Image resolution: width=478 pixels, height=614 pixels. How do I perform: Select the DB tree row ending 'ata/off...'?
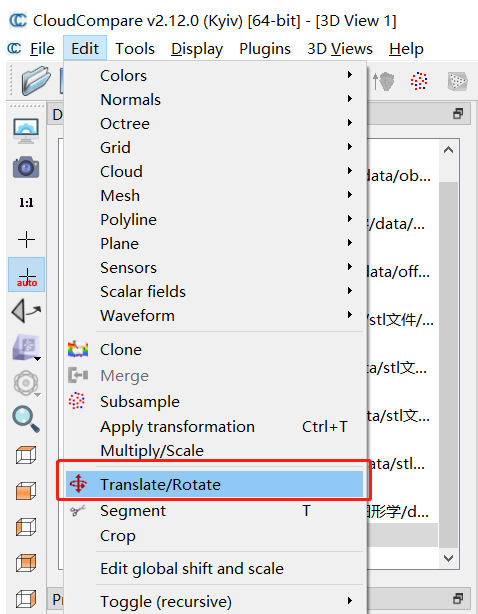pyautogui.click(x=401, y=272)
